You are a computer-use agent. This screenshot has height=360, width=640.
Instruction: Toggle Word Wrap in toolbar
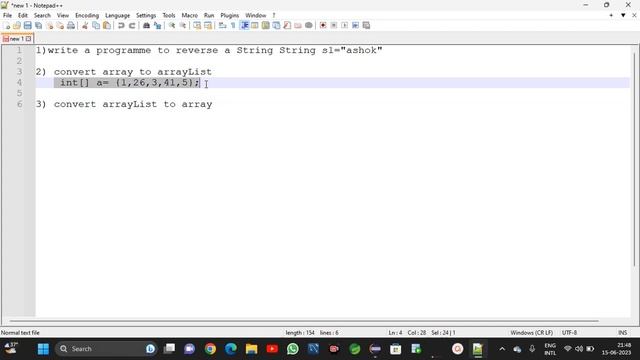coord(222,25)
